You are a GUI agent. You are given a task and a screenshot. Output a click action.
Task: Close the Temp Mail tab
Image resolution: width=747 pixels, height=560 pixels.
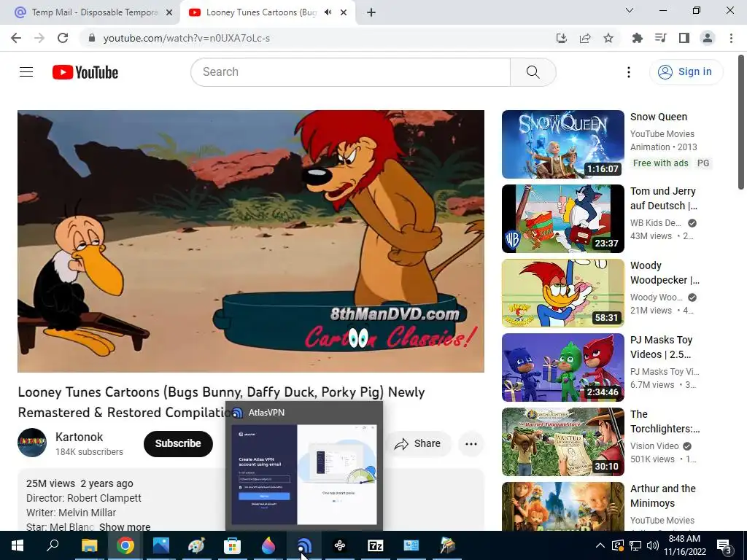[x=169, y=12]
